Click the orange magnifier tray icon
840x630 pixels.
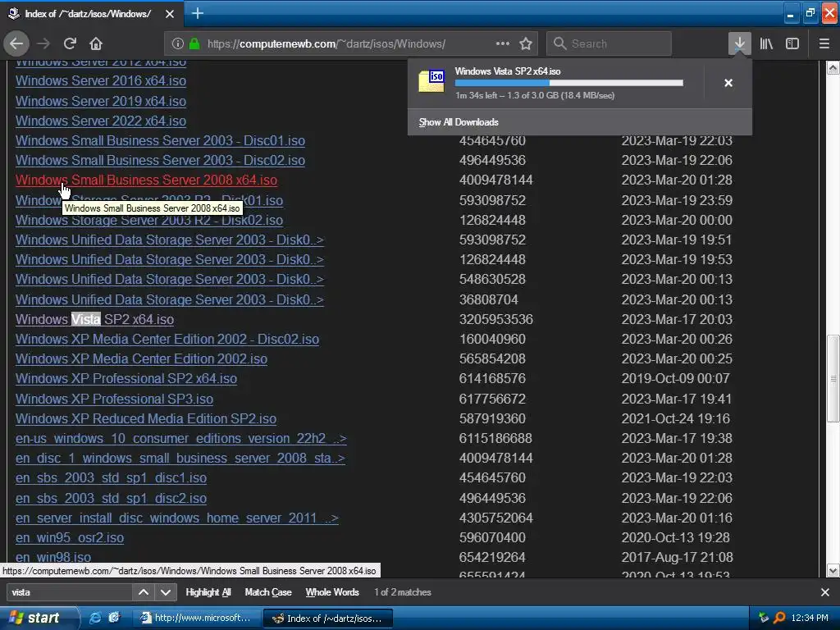pos(779,618)
